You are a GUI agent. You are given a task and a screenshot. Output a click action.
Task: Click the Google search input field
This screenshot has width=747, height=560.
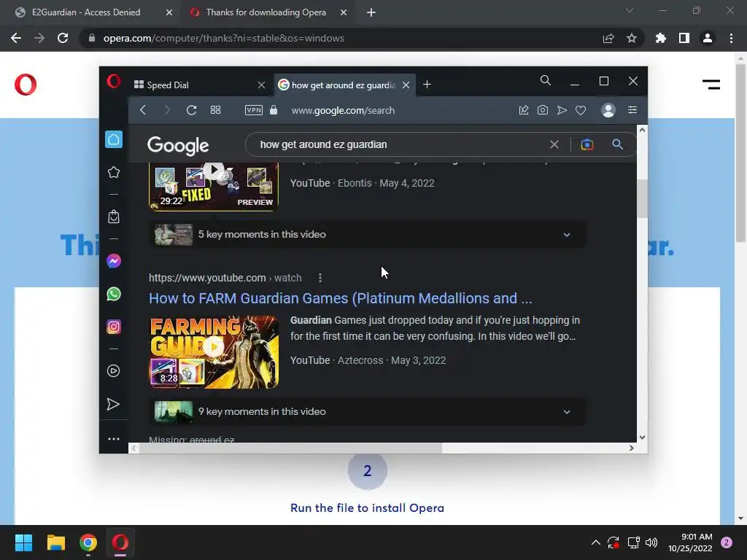[400, 144]
